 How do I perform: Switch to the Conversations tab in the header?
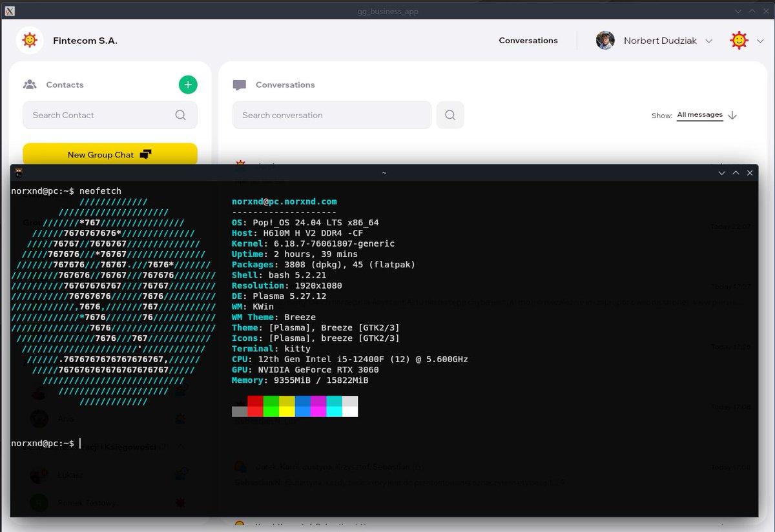pyautogui.click(x=528, y=41)
